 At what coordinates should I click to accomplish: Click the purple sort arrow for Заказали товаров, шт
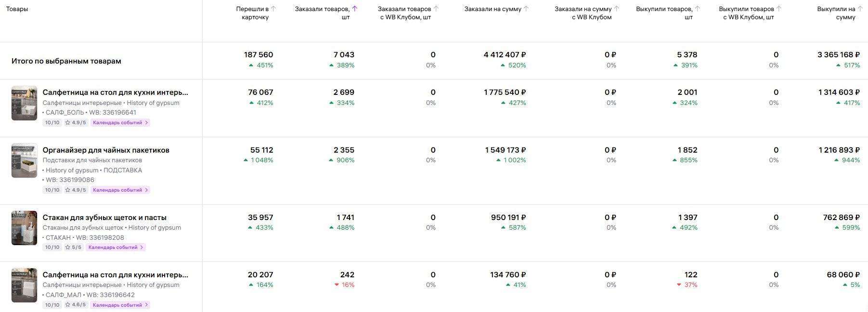pos(355,9)
